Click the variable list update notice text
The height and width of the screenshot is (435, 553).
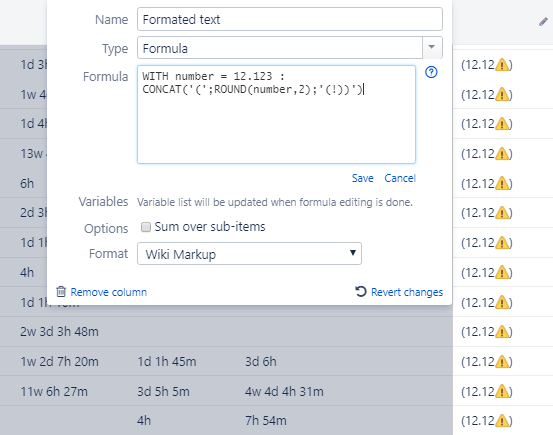[275, 202]
